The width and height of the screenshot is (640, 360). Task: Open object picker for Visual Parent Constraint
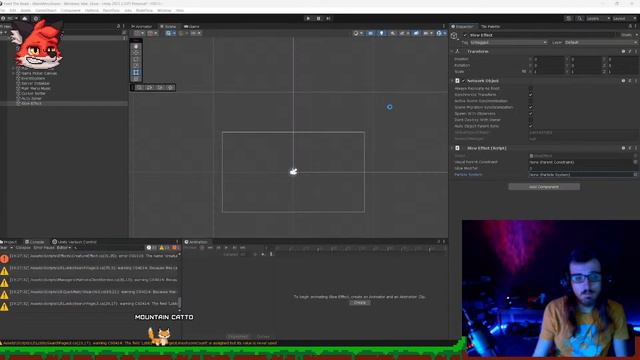[636, 162]
